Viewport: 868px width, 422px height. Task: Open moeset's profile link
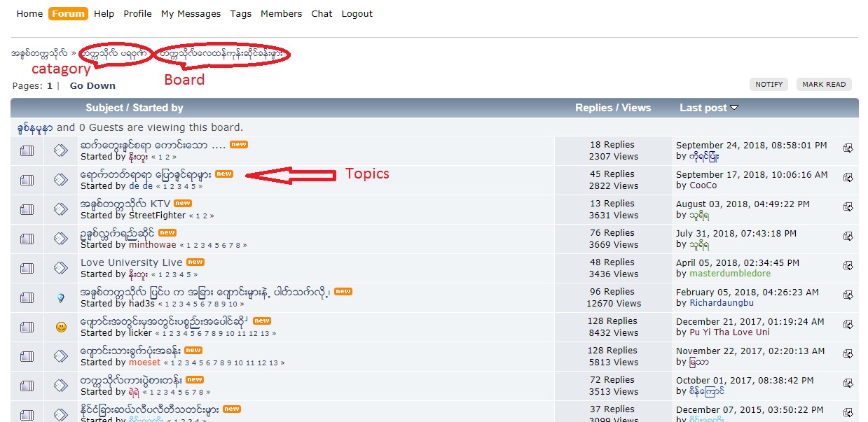[x=145, y=362]
